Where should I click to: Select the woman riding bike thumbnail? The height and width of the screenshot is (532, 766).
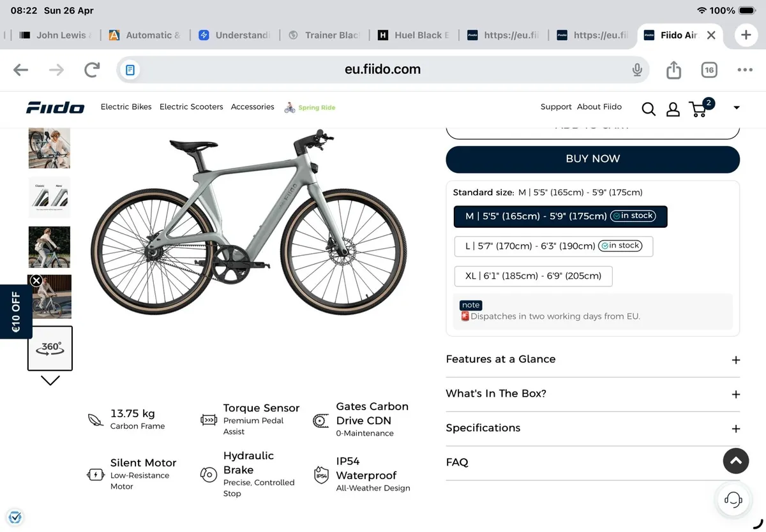[49, 247]
